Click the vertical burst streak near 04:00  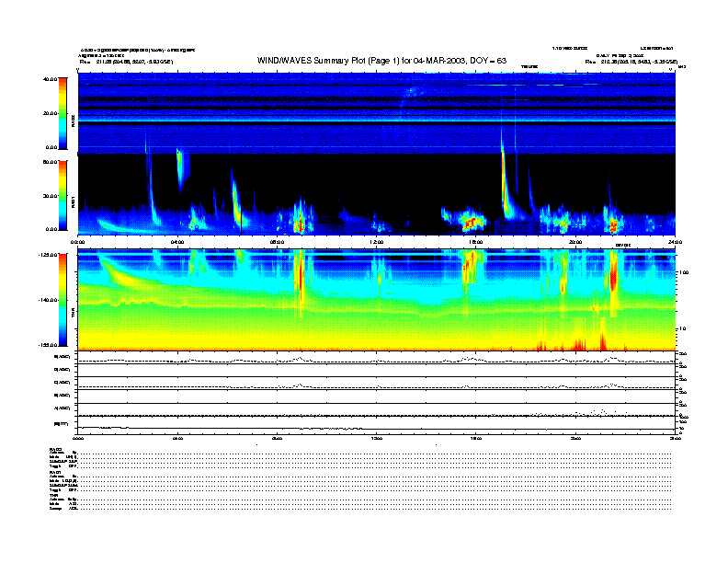click(179, 167)
